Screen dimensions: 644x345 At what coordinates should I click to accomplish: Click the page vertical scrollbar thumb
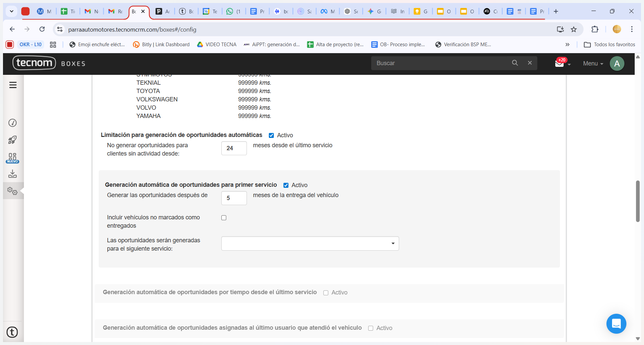637,201
